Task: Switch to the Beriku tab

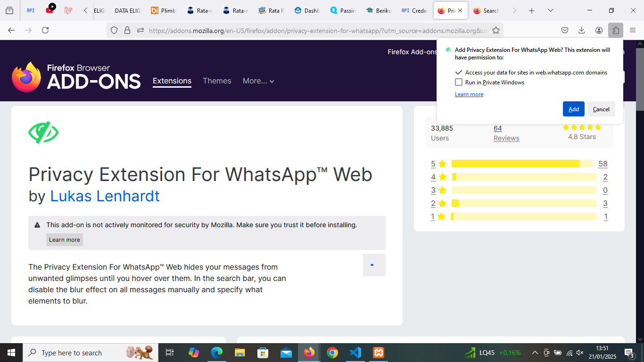Action: 379,10
